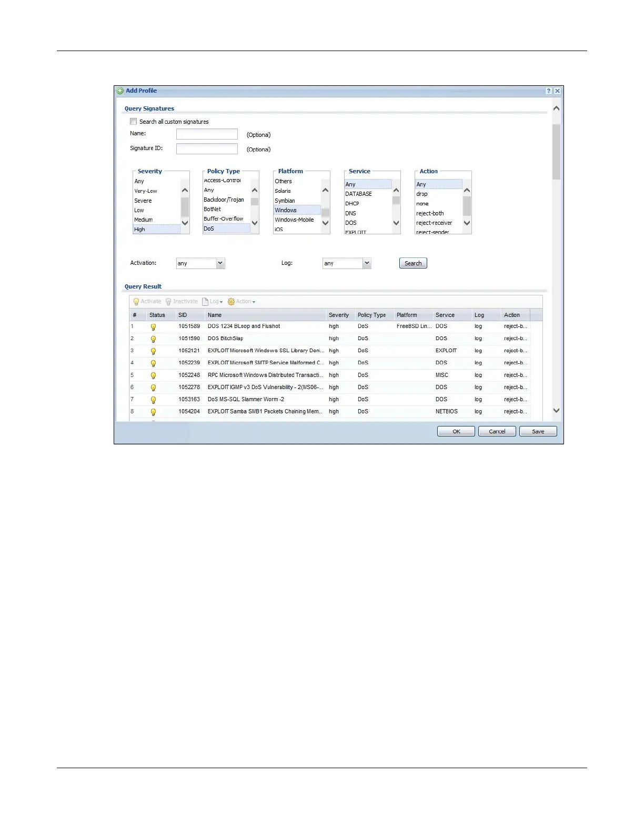Click the Activate lightbulb button
Screen dimensions: 644x834
pos(147,302)
